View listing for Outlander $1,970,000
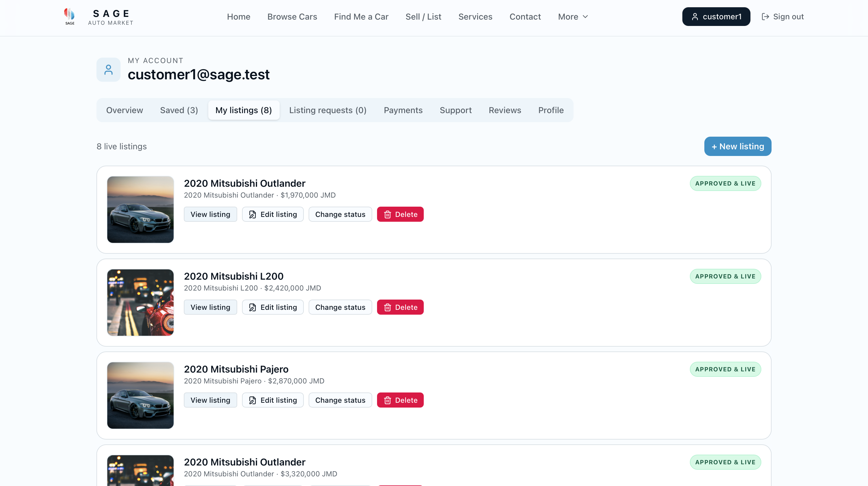Image resolution: width=868 pixels, height=486 pixels. pos(210,214)
